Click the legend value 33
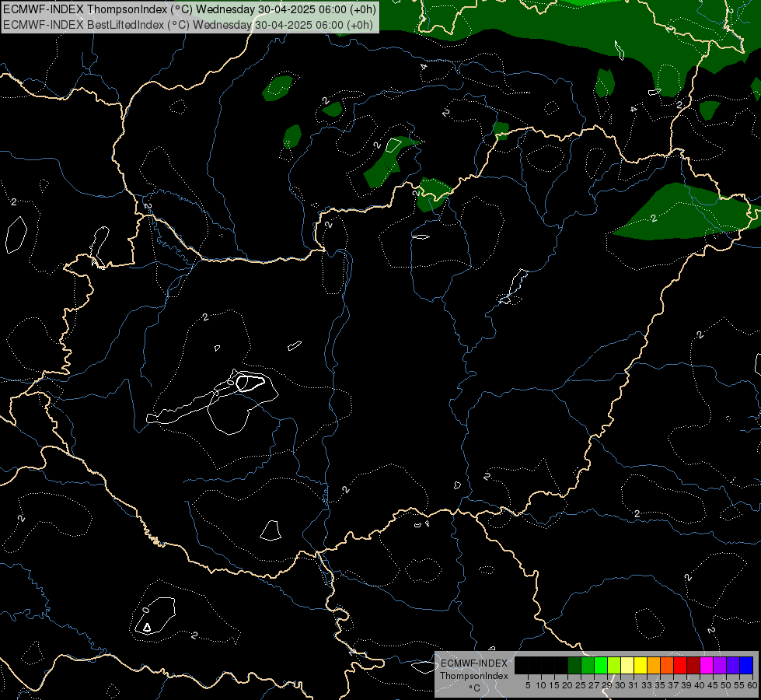Image resolution: width=761 pixels, height=700 pixels. (647, 685)
